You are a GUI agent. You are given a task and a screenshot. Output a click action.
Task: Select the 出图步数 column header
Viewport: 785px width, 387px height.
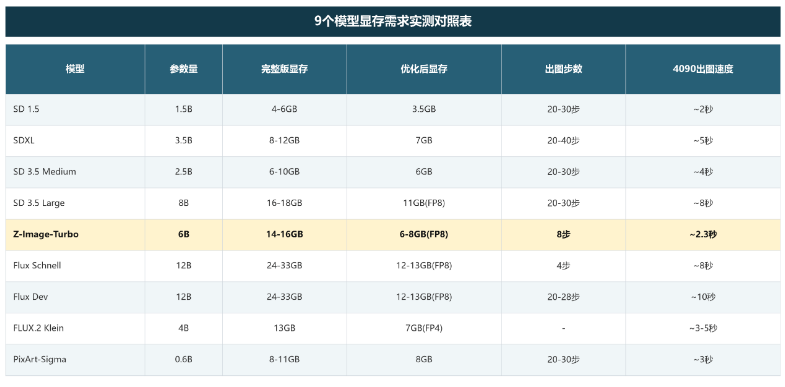[x=563, y=69]
